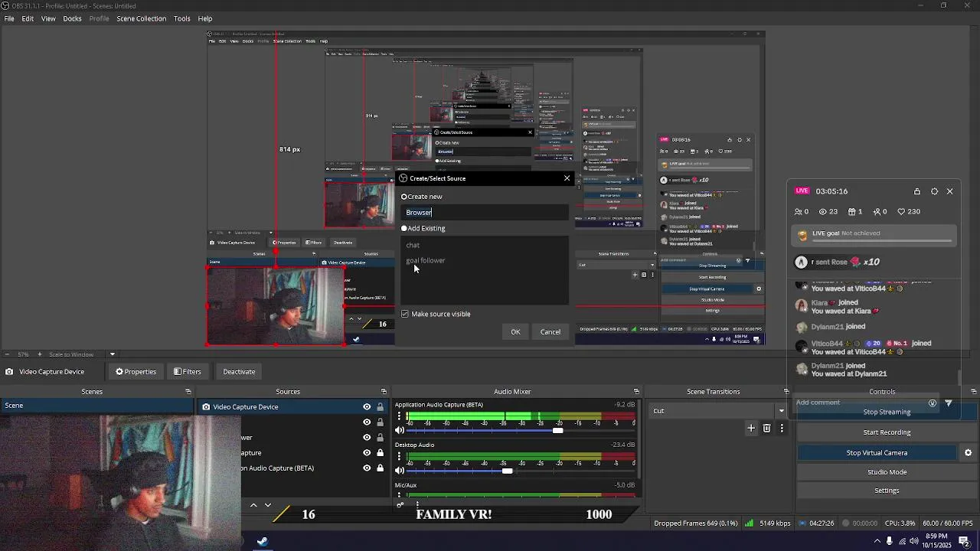980x551 pixels.
Task: Click Cancel in Create/Select Source dialog
Action: click(x=550, y=332)
